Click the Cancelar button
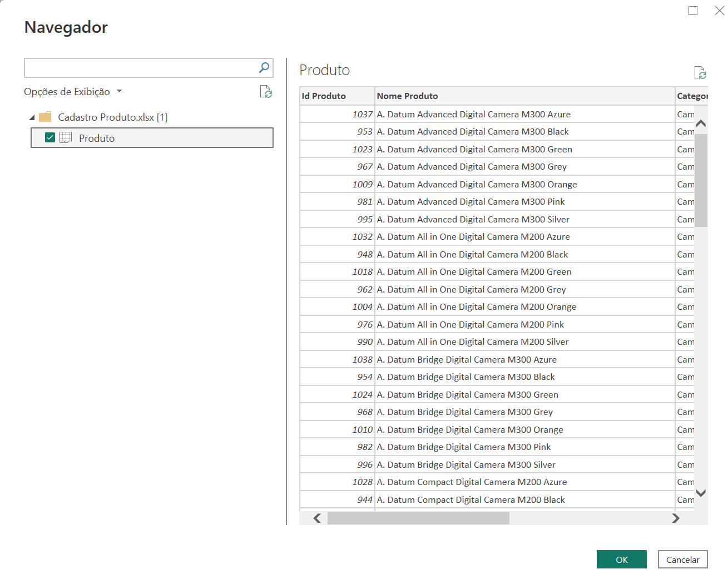 click(683, 560)
